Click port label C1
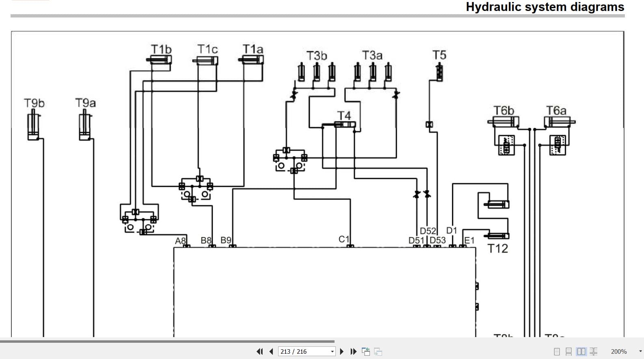This screenshot has height=359, width=644. tap(344, 240)
